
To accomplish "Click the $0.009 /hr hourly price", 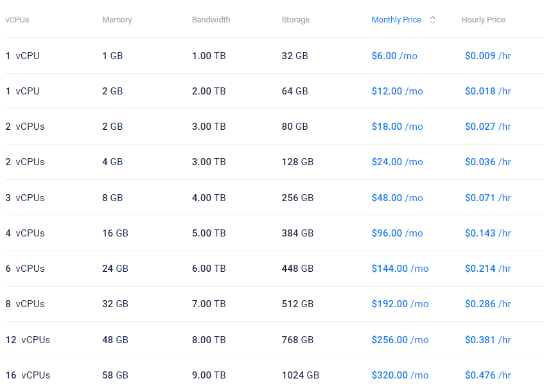I will (x=487, y=56).
